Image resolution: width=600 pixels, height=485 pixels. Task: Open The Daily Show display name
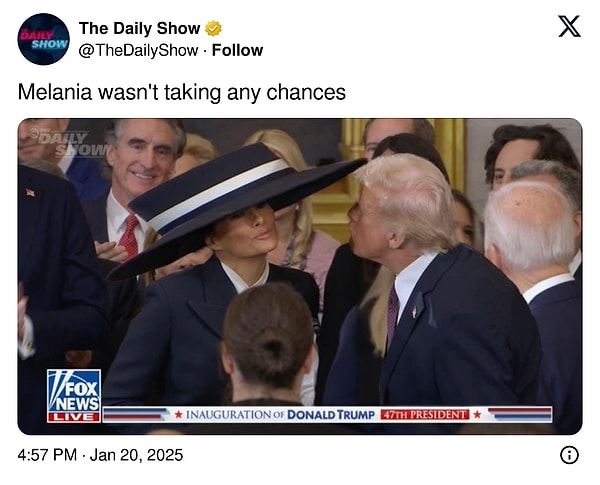(x=139, y=28)
